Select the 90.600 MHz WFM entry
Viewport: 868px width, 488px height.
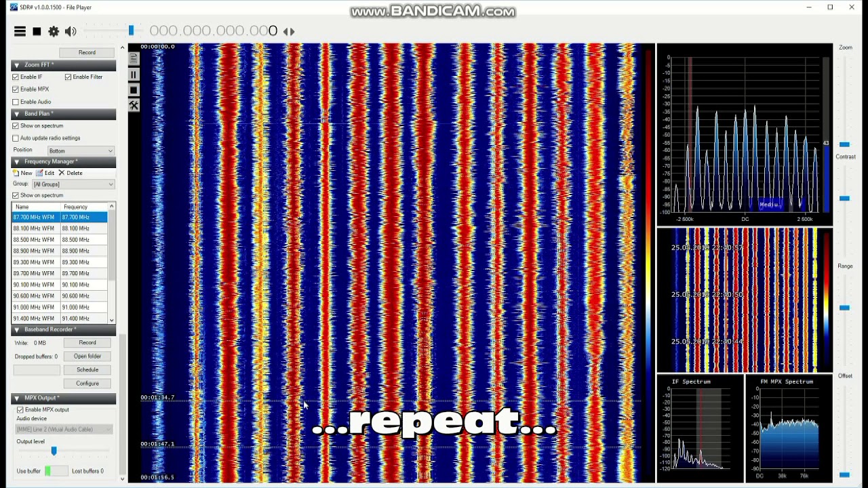pyautogui.click(x=60, y=296)
